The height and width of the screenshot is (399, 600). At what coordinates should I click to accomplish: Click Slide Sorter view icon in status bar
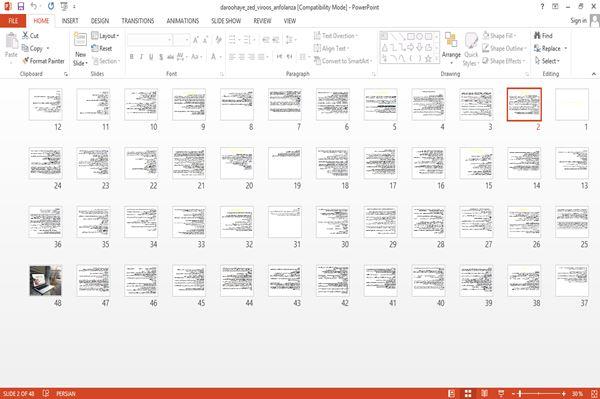(468, 393)
